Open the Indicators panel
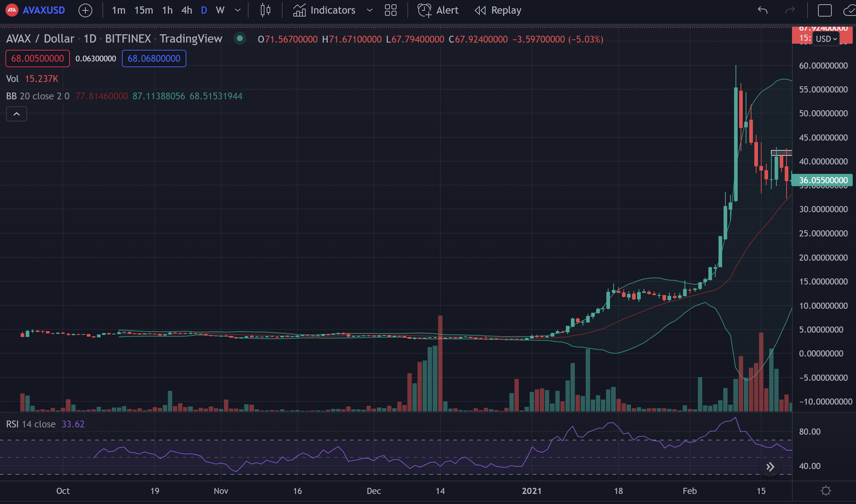Screen dimensions: 856x504 click(x=324, y=10)
